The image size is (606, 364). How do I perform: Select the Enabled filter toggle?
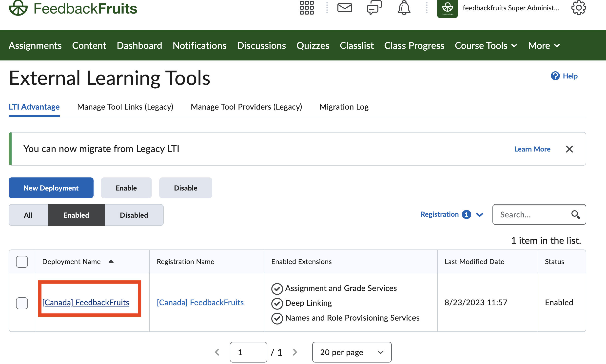point(76,215)
